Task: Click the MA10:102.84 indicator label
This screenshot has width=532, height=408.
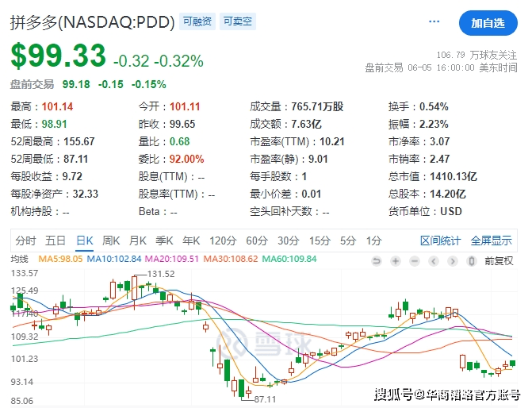Action: (114, 259)
